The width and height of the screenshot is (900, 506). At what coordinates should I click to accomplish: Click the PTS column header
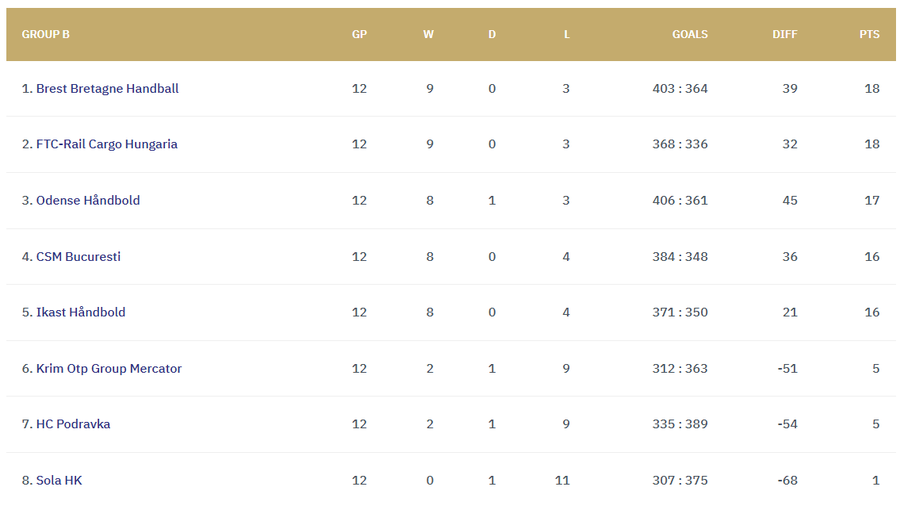(869, 34)
